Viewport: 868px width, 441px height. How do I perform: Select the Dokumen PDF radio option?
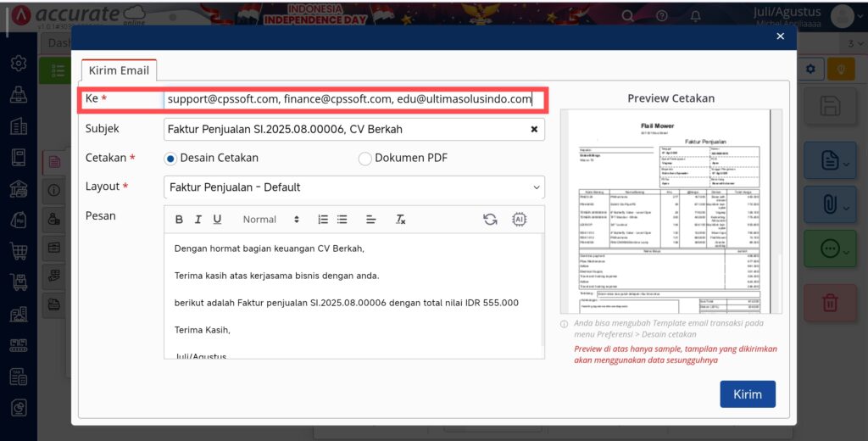point(364,159)
